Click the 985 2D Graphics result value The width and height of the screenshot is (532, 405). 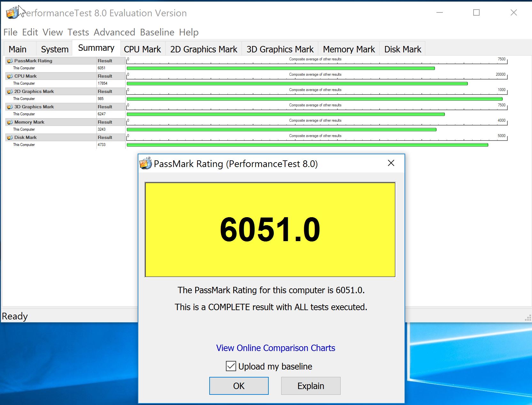(101, 99)
